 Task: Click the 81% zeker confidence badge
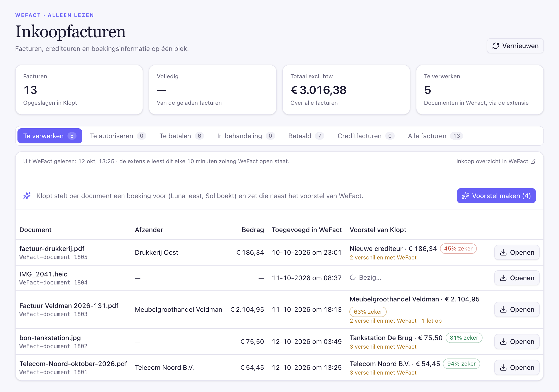click(x=464, y=338)
